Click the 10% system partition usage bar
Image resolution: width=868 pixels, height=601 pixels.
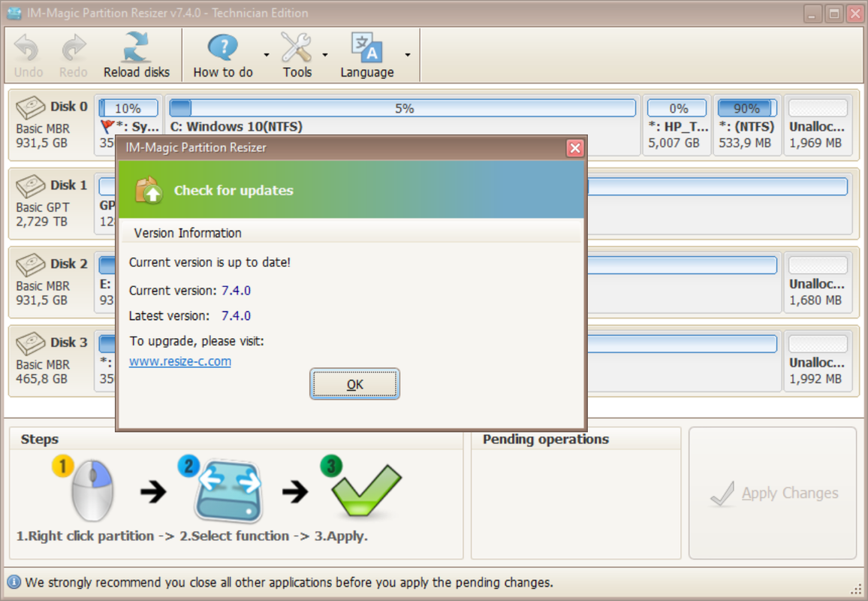128,108
